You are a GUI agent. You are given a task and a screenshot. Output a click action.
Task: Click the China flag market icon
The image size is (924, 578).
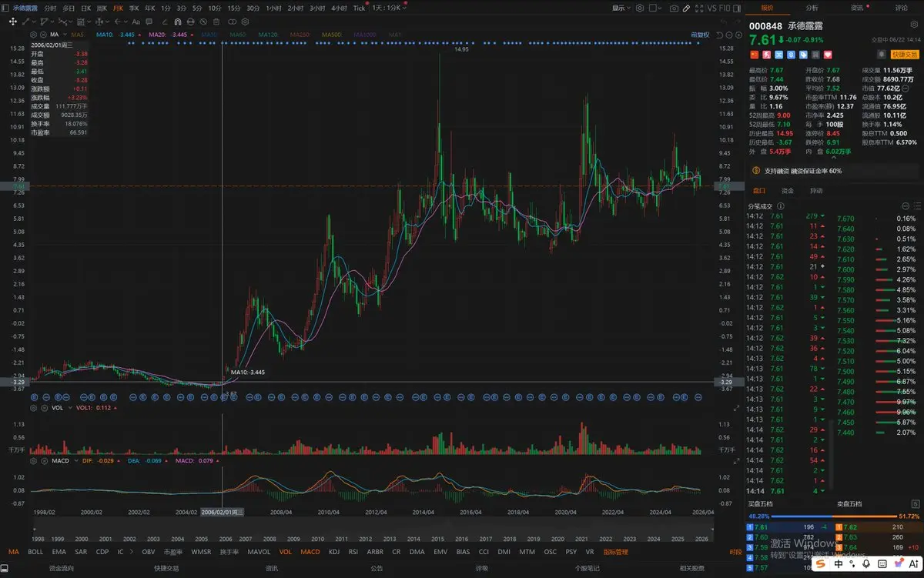755,55
